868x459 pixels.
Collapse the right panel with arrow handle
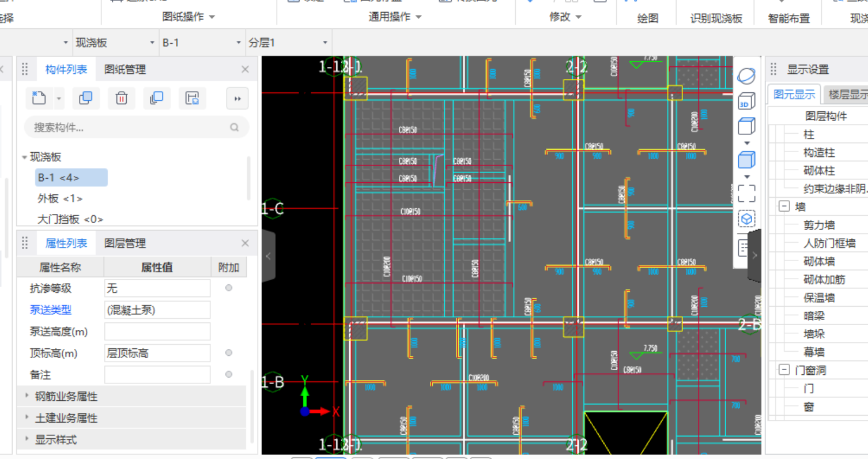pos(754,255)
